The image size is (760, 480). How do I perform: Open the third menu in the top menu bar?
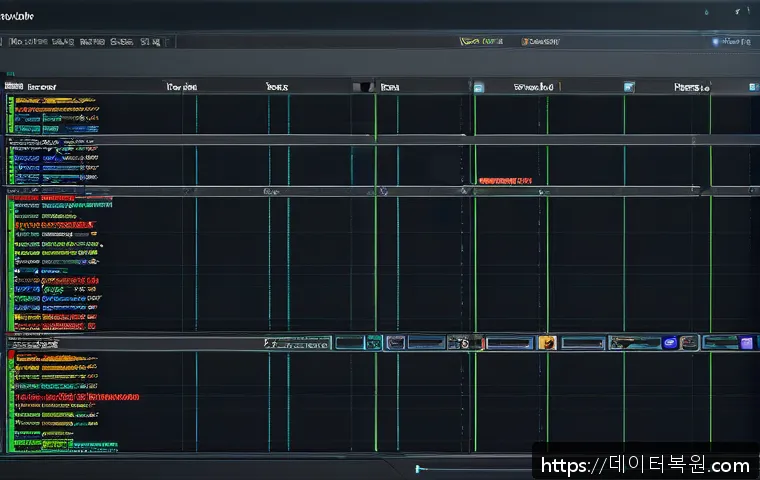(92, 42)
